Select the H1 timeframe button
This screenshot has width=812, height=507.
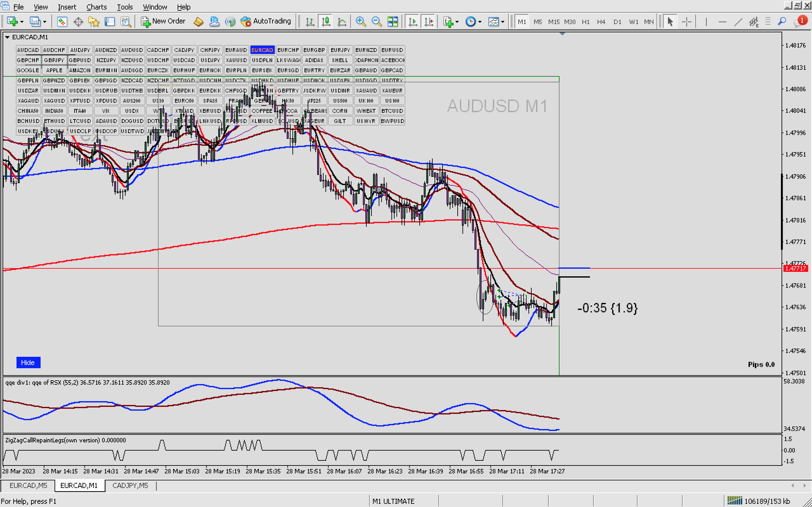click(586, 22)
